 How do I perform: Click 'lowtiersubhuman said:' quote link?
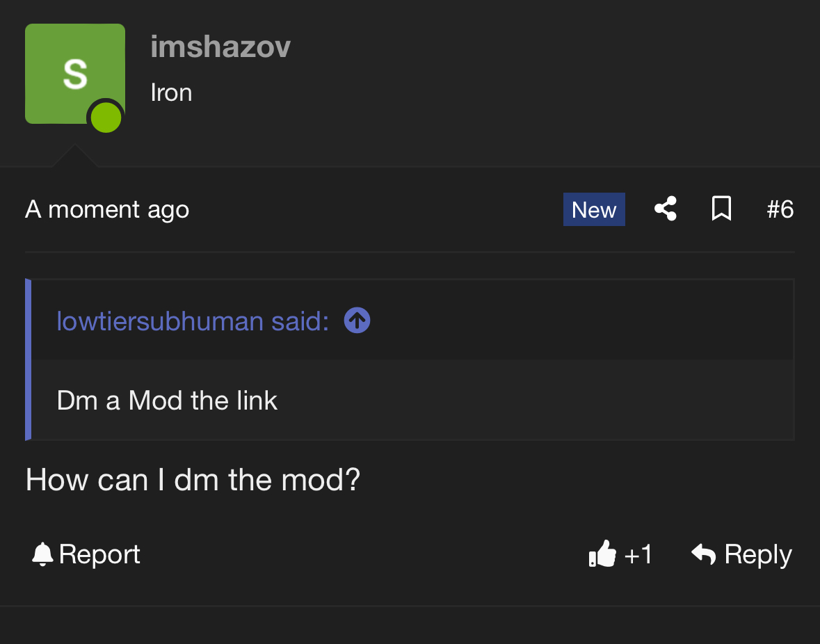pyautogui.click(x=193, y=321)
